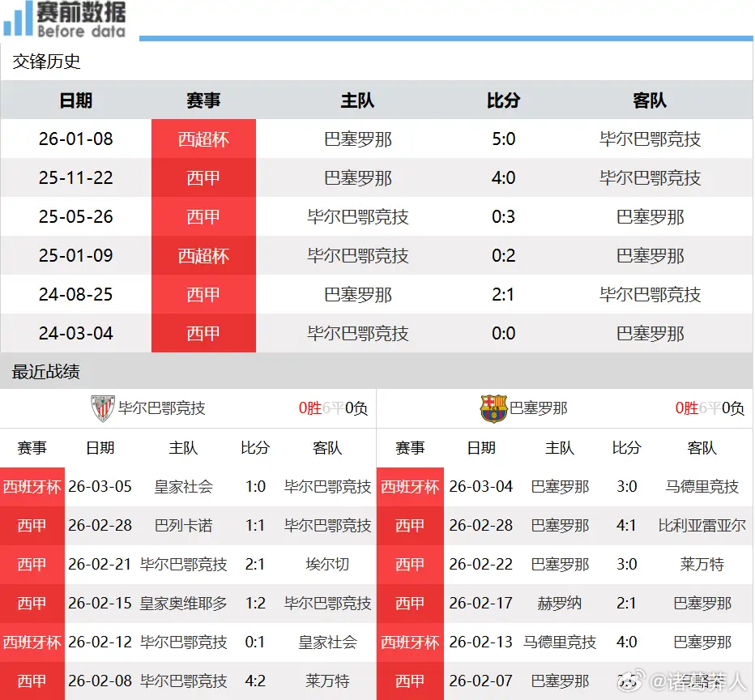Open the 5:0 score of the first match

(x=504, y=139)
